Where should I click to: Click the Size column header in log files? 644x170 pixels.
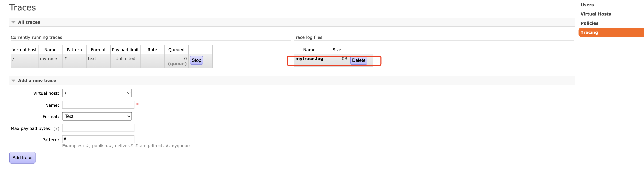[x=336, y=50]
